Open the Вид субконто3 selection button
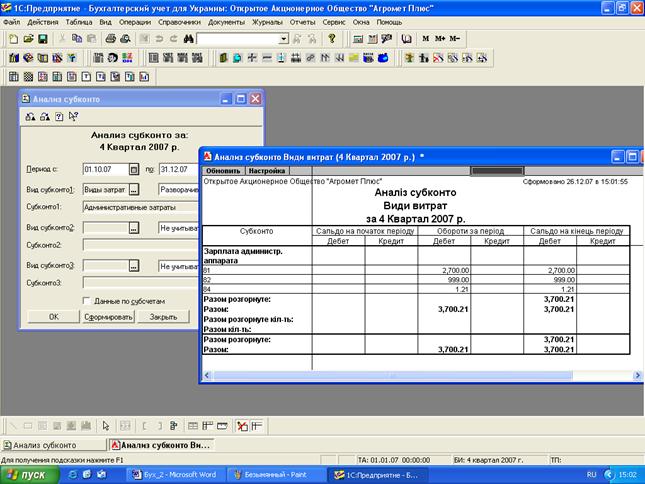 (x=134, y=265)
